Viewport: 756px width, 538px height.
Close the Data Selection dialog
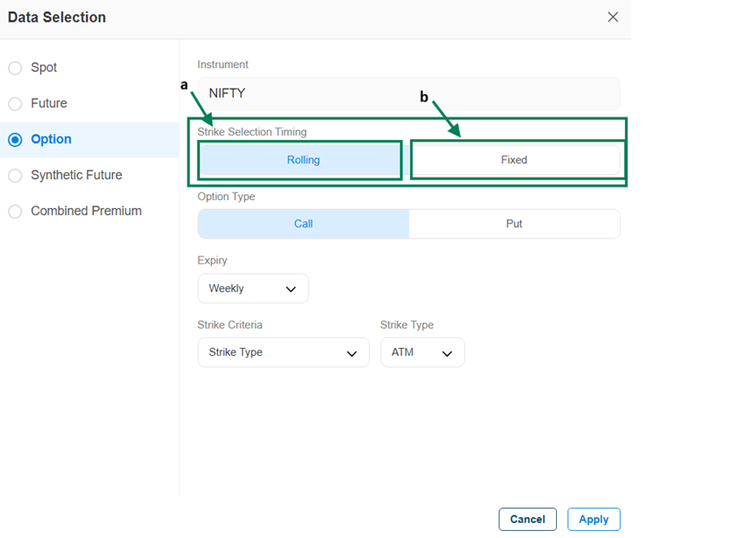pyautogui.click(x=613, y=17)
